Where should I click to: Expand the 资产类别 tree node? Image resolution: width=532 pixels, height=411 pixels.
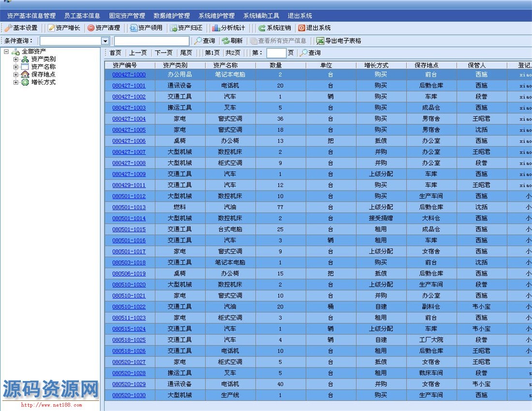coord(15,59)
